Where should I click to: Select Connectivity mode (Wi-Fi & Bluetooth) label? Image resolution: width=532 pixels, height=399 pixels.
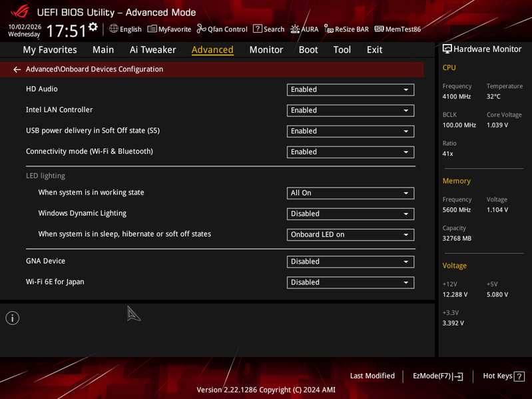coord(89,151)
